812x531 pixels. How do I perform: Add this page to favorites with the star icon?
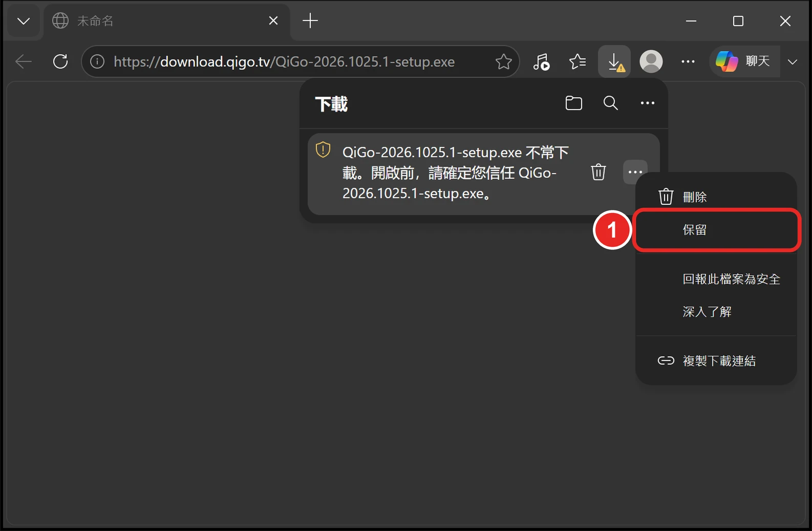(503, 62)
